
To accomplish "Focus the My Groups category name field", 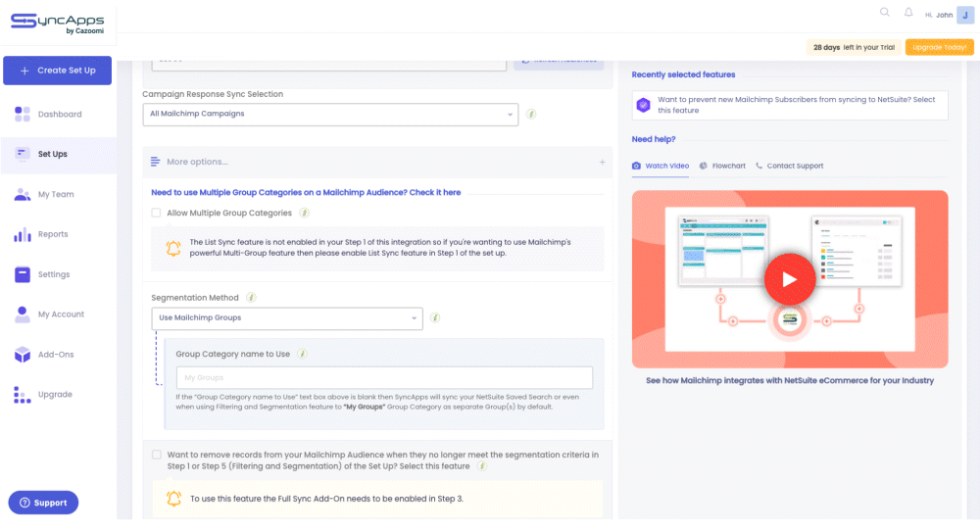I will 384,377.
